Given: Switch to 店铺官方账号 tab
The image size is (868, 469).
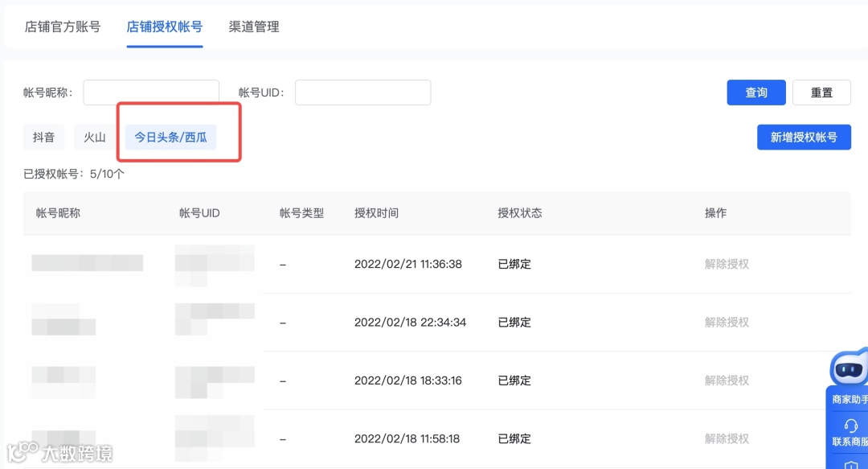Looking at the screenshot, I should (63, 27).
